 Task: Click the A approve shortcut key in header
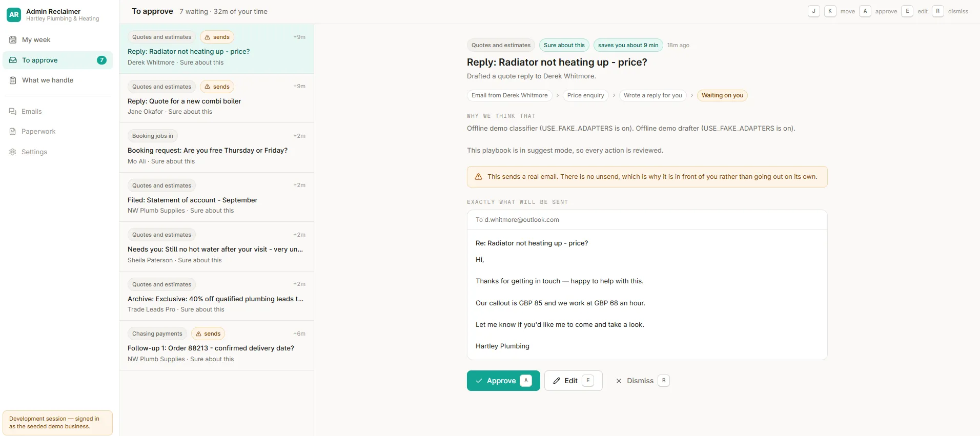coord(865,11)
